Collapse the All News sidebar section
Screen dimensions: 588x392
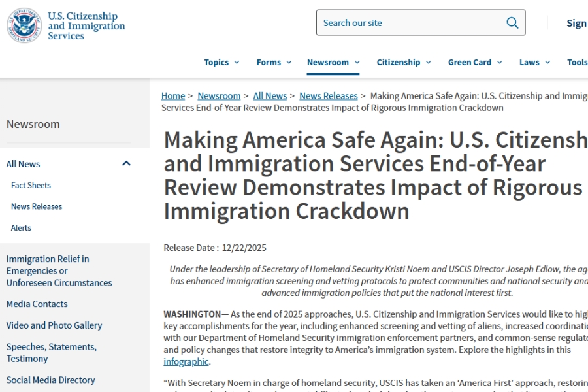(x=126, y=164)
